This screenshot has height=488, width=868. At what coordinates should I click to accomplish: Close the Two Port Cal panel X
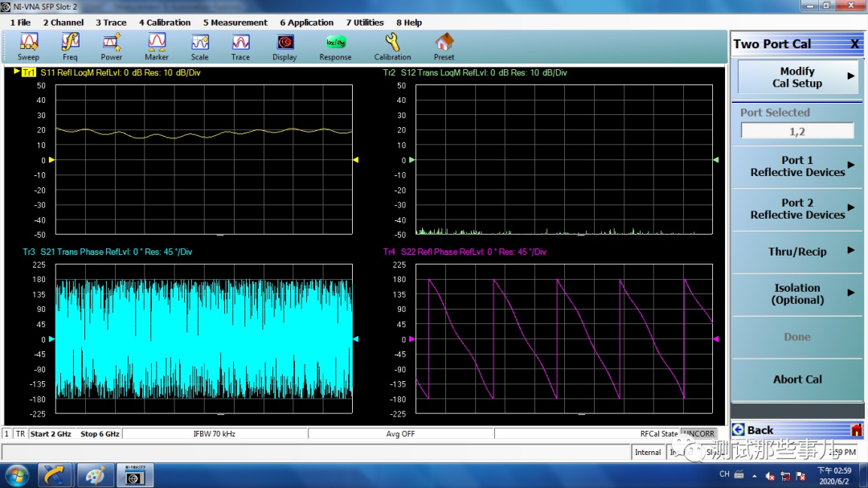[x=854, y=44]
